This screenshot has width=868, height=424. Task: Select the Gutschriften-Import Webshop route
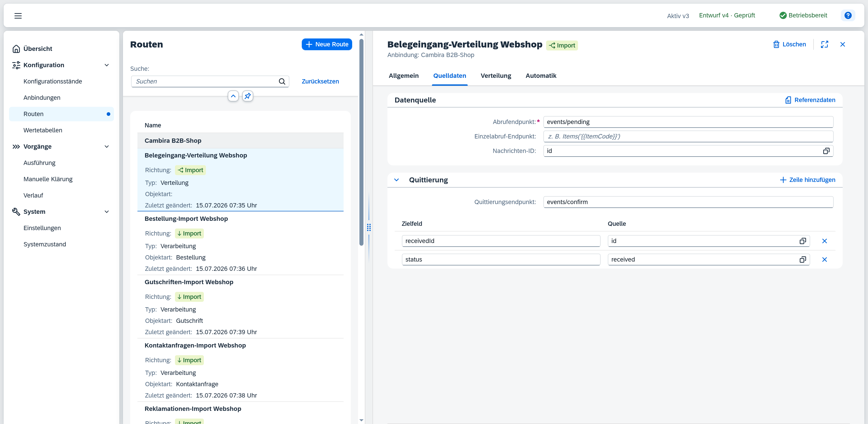click(x=240, y=307)
